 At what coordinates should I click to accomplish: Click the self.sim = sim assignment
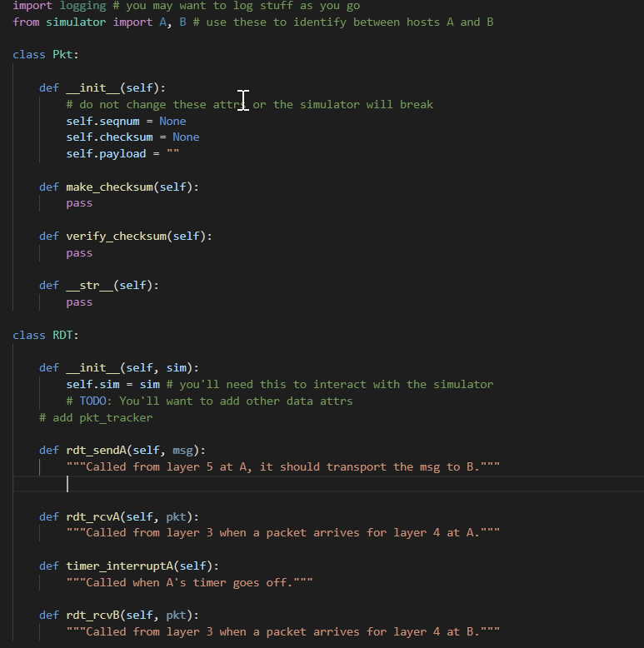pos(112,384)
